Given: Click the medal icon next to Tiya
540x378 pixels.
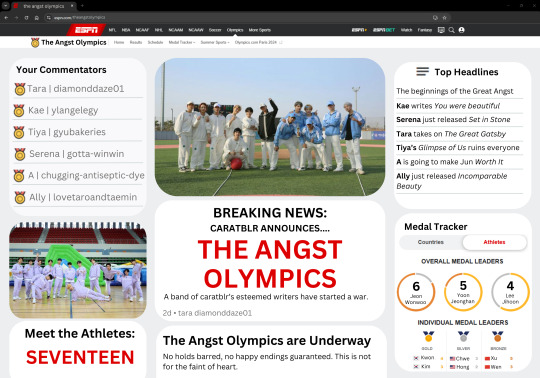Looking at the screenshot, I should coord(19,133).
